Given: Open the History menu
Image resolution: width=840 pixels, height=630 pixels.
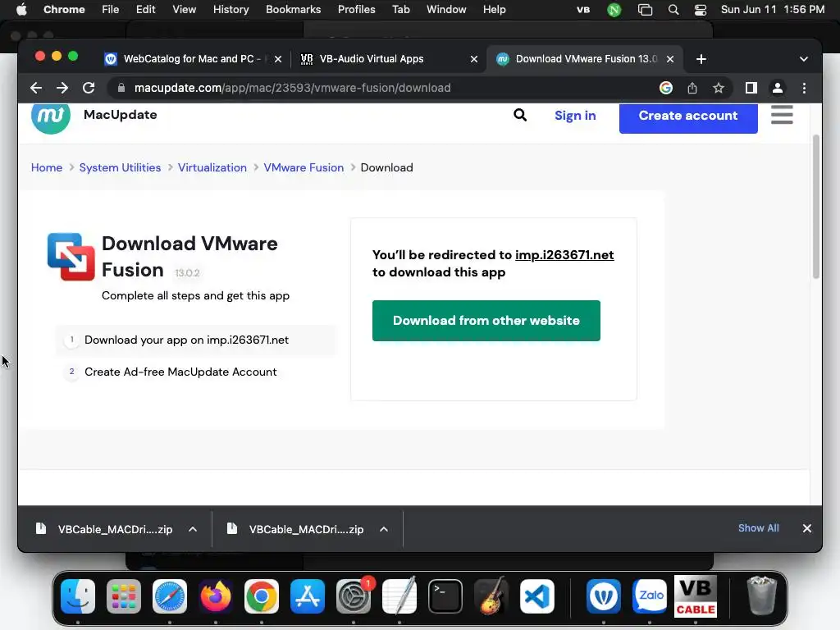Looking at the screenshot, I should pos(231,10).
